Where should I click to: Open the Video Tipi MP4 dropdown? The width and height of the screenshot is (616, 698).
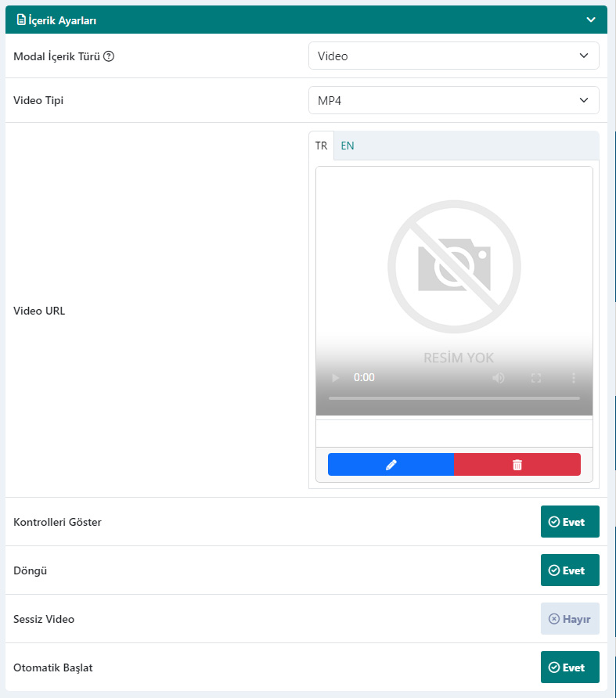[453, 100]
